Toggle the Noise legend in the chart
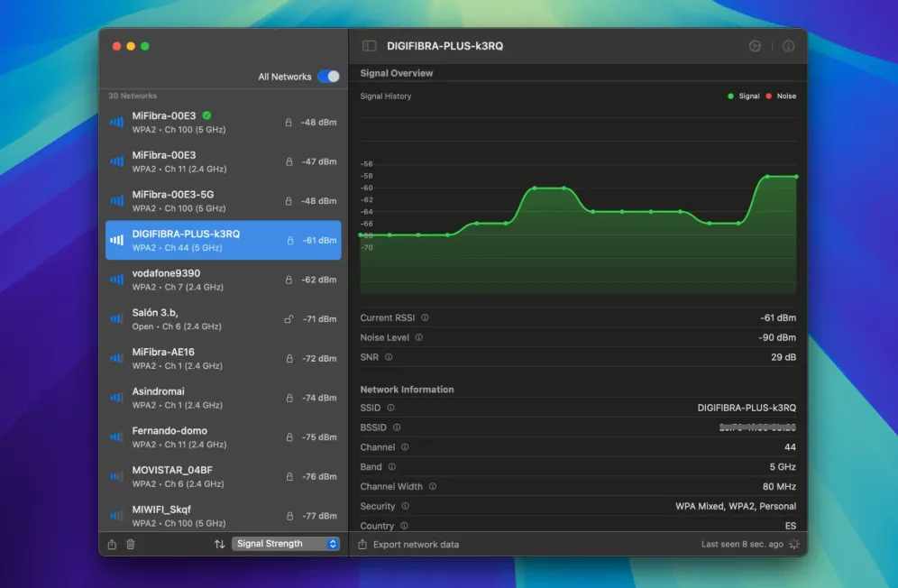This screenshot has height=588, width=898. tap(781, 96)
